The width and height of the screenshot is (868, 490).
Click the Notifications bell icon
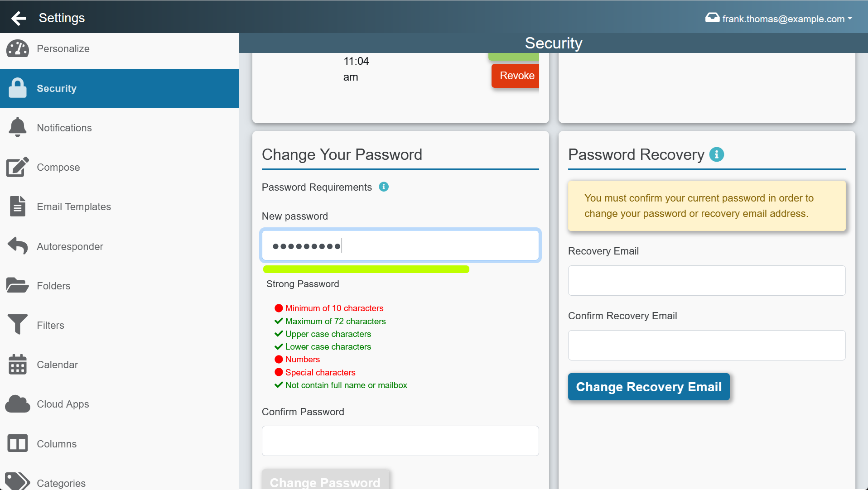tap(17, 127)
